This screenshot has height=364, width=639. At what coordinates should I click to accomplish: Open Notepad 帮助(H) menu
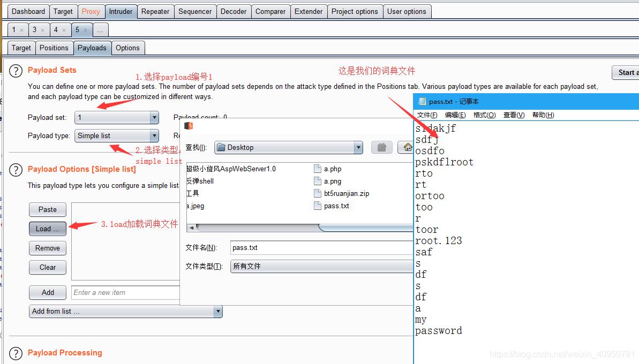tap(543, 115)
